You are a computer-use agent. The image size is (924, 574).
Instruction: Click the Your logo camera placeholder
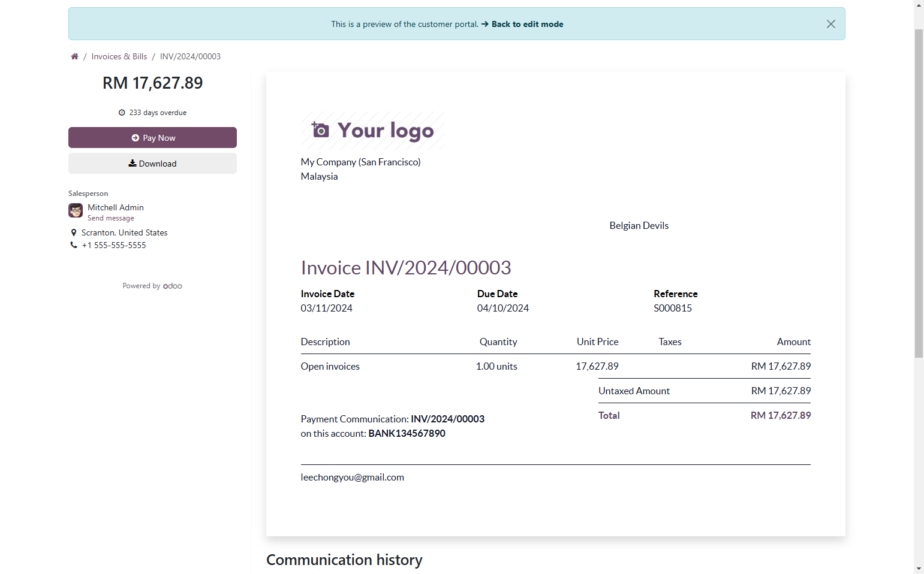[372, 130]
